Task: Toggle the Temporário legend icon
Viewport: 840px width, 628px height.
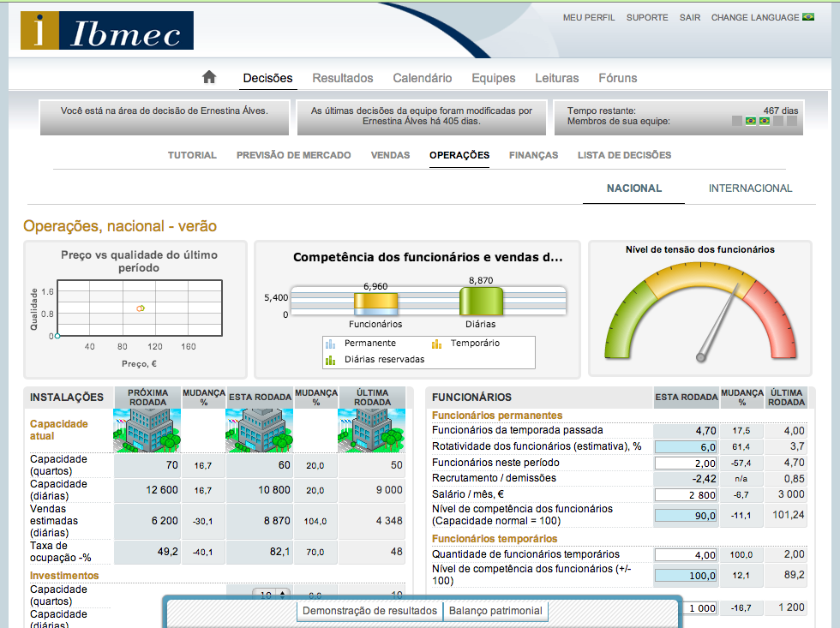Action: (x=436, y=344)
